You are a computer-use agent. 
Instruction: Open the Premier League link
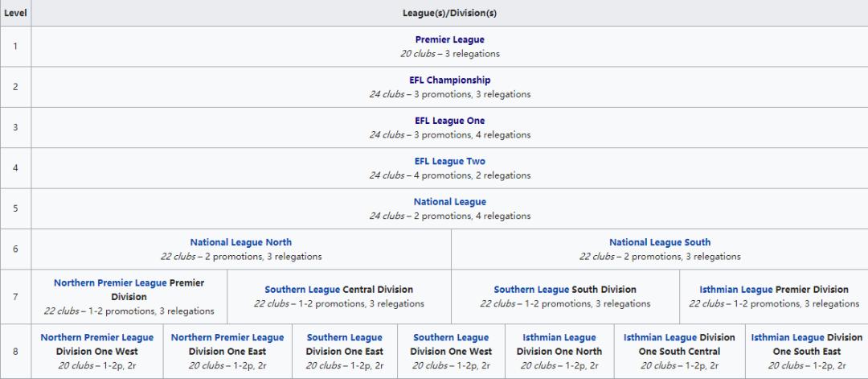[x=449, y=39]
